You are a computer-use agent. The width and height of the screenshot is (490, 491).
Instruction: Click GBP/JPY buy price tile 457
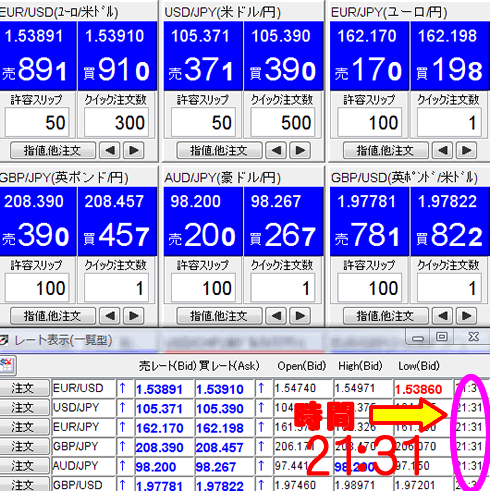[x=117, y=221]
